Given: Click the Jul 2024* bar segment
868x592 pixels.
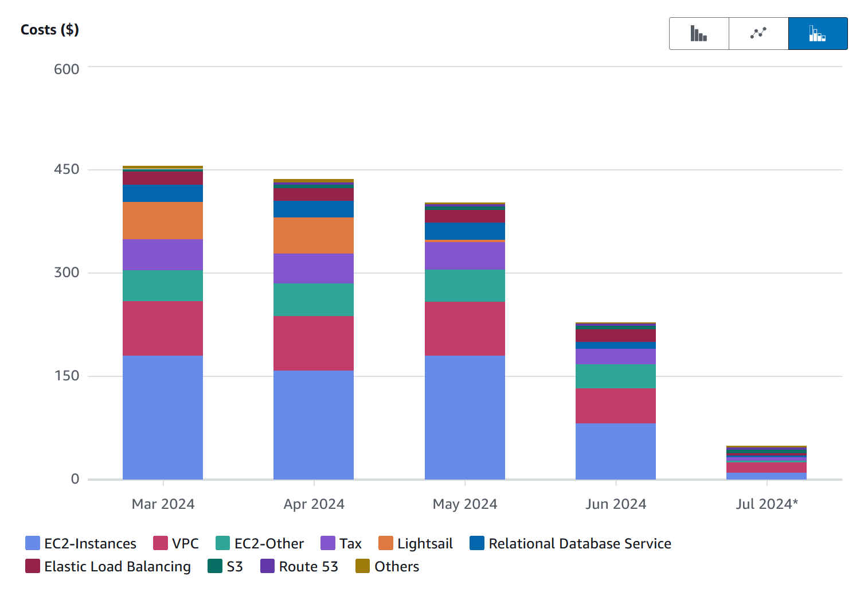Looking at the screenshot, I should [x=767, y=462].
